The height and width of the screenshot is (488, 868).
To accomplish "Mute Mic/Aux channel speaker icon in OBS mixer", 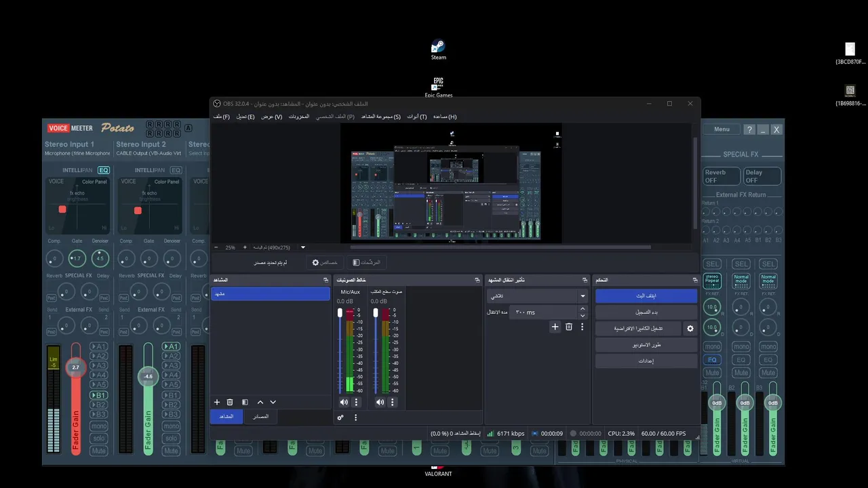I will (x=344, y=402).
